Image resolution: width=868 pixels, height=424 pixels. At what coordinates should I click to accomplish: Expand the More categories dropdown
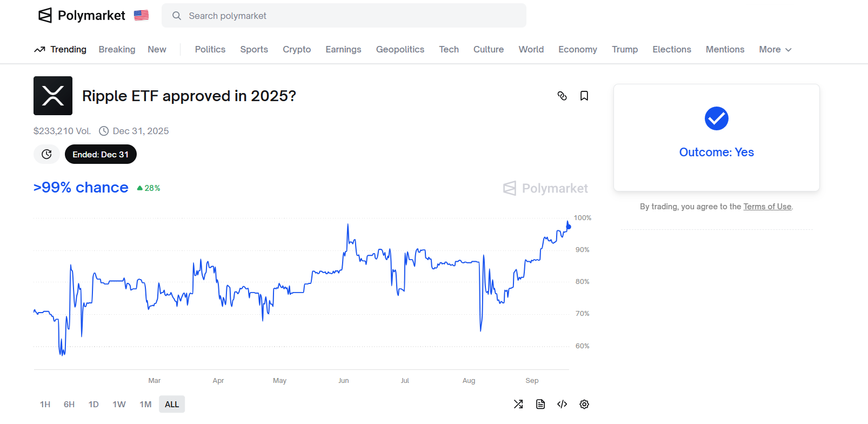pyautogui.click(x=774, y=49)
